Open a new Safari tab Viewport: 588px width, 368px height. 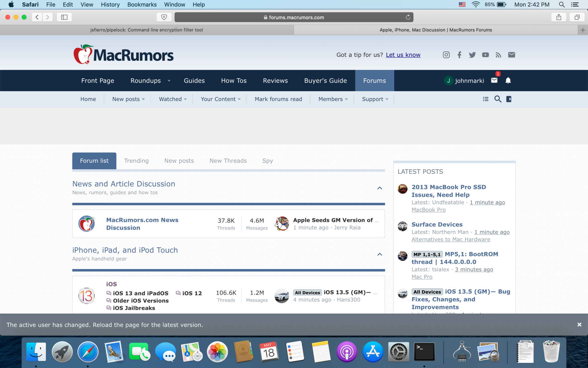coord(583,30)
